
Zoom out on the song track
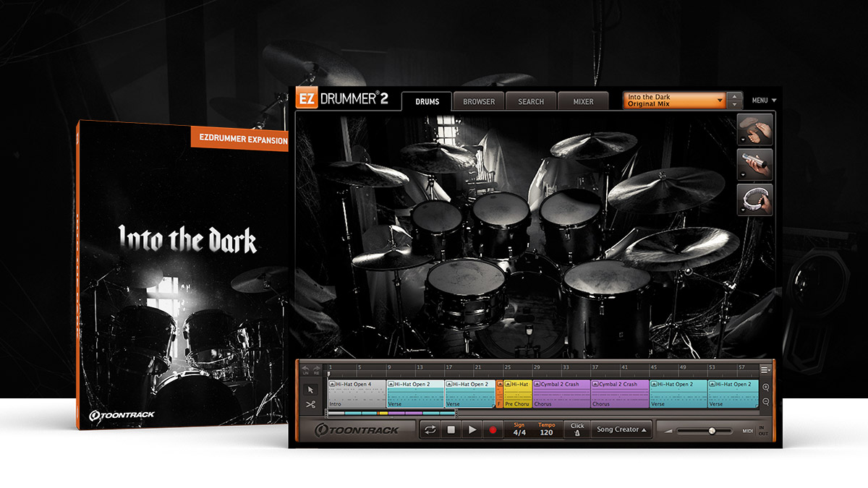766,401
